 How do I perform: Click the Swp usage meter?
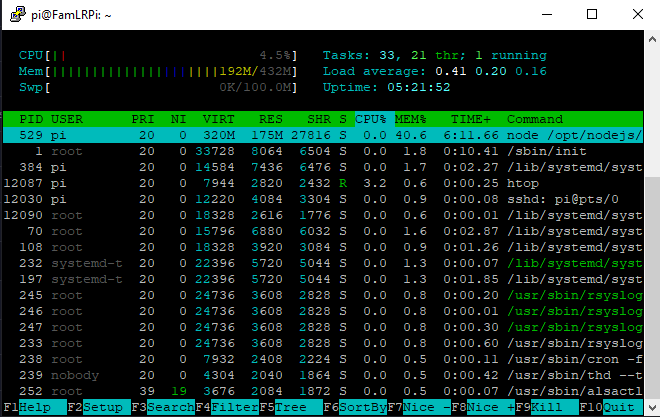(x=158, y=88)
